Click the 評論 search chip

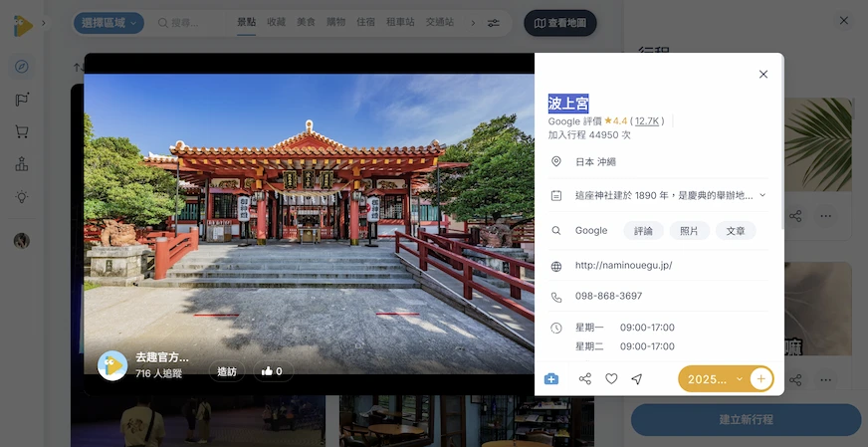(643, 231)
